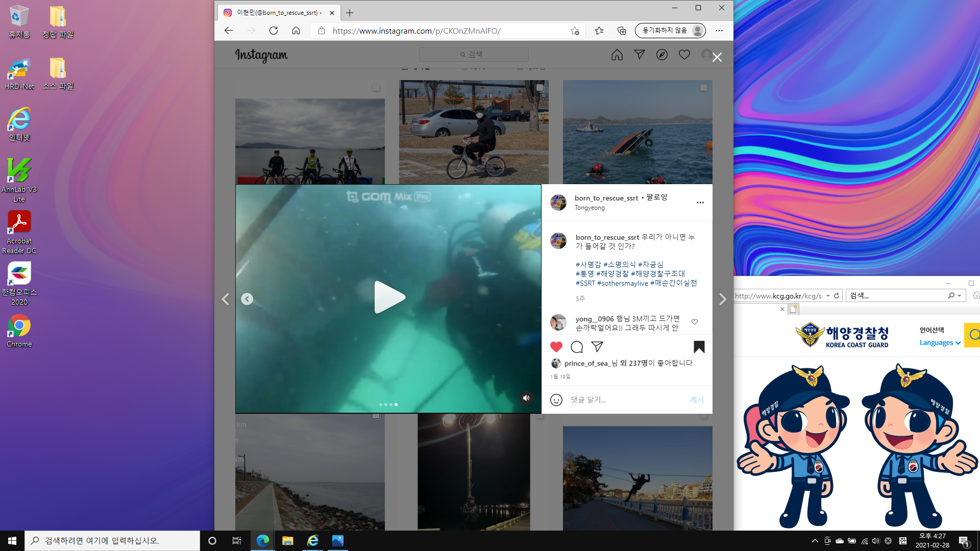Open the Tongyeong location link
The image size is (980, 551).
coord(590,208)
